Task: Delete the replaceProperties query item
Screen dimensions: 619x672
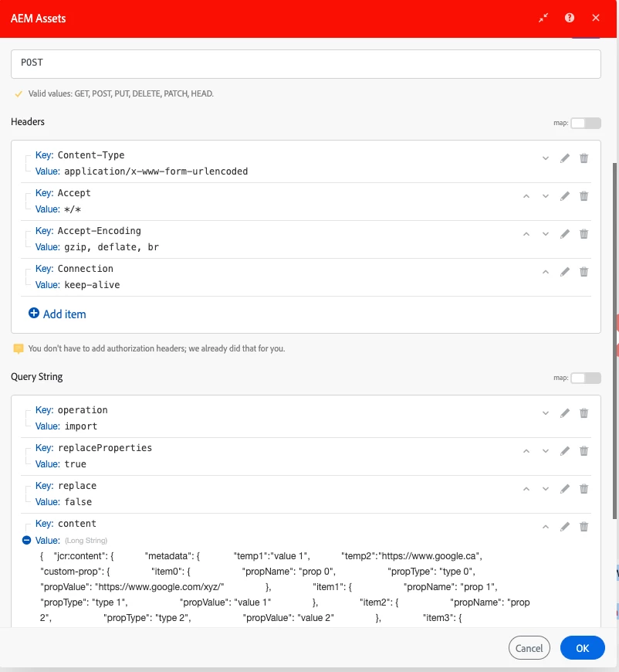Action: point(583,451)
